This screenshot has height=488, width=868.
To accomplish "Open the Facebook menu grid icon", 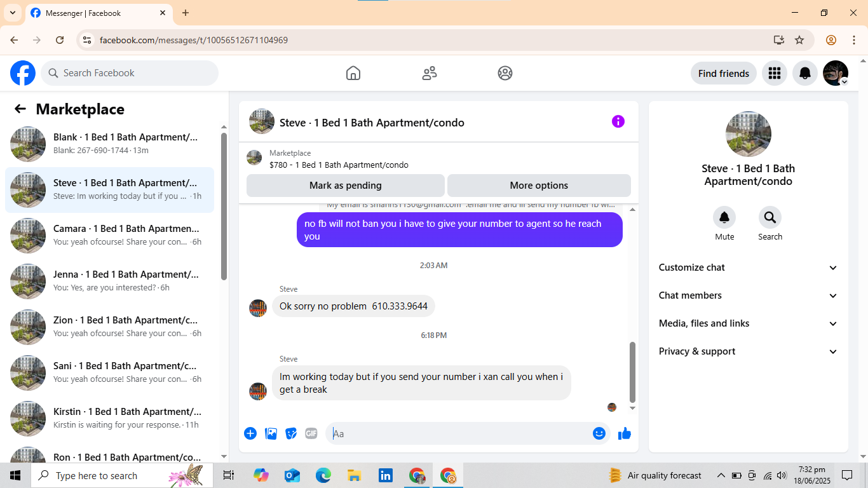I will [x=774, y=73].
